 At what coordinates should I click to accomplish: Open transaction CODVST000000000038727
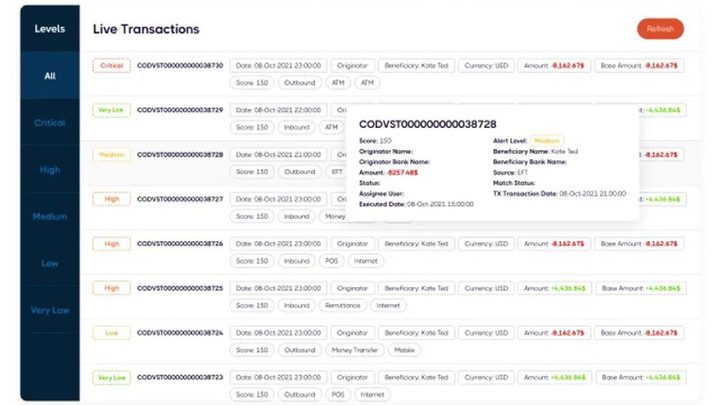[180, 199]
